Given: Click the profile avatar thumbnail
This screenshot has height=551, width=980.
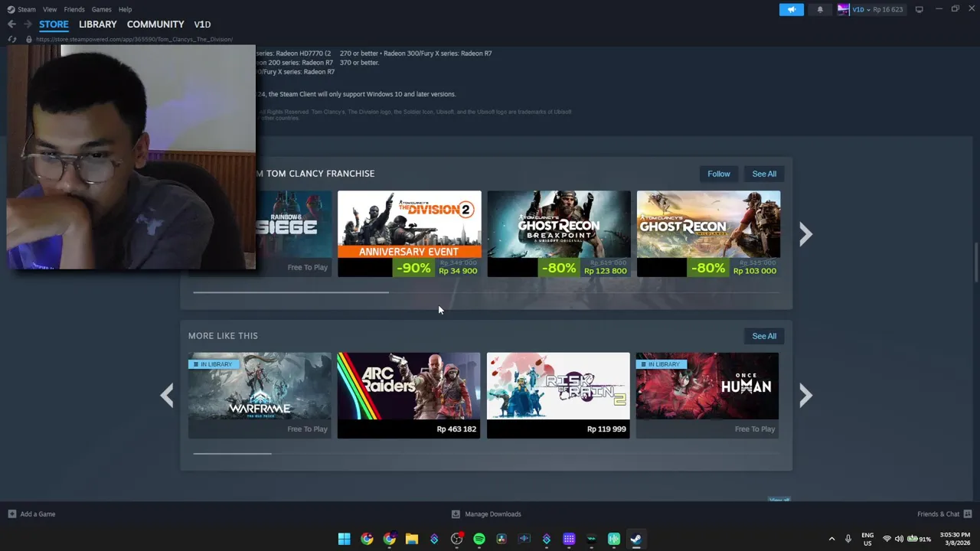Looking at the screenshot, I should pyautogui.click(x=843, y=9).
